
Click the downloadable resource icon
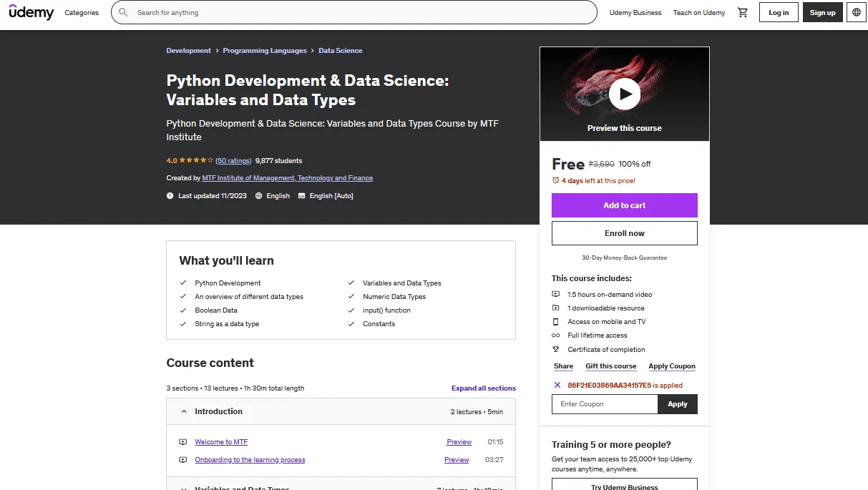click(x=556, y=308)
